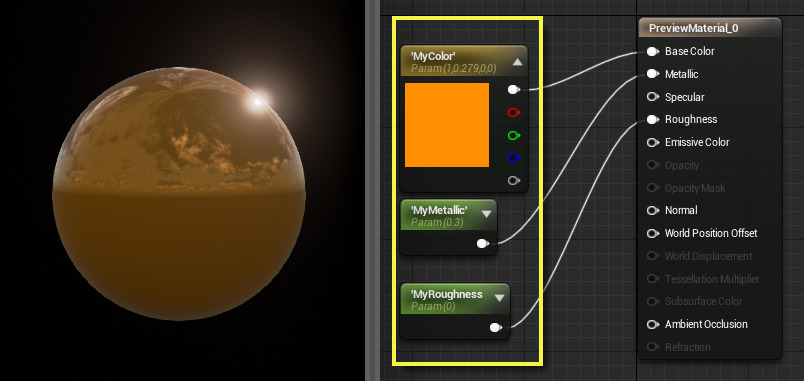Click the disabled Refraction input pin

click(653, 347)
